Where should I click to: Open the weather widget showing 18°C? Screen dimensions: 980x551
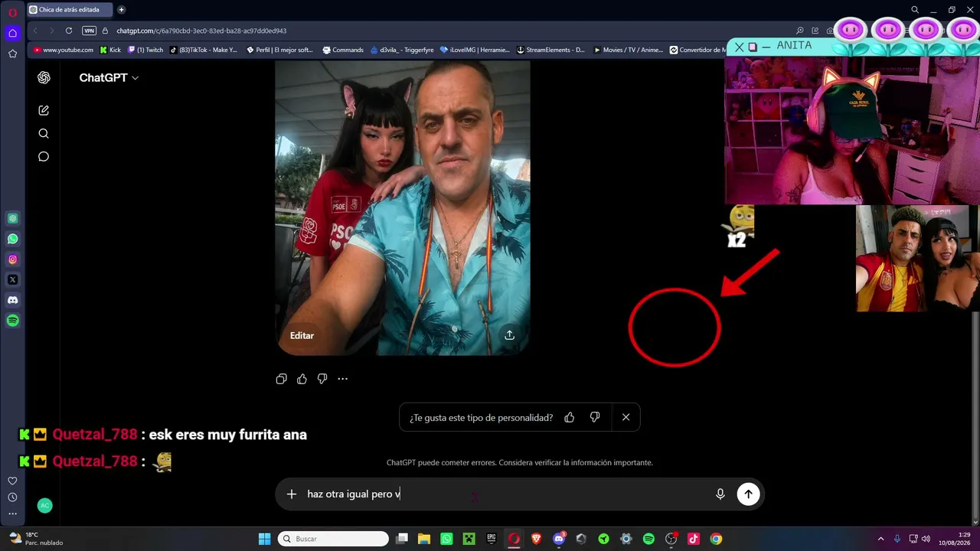(x=35, y=539)
